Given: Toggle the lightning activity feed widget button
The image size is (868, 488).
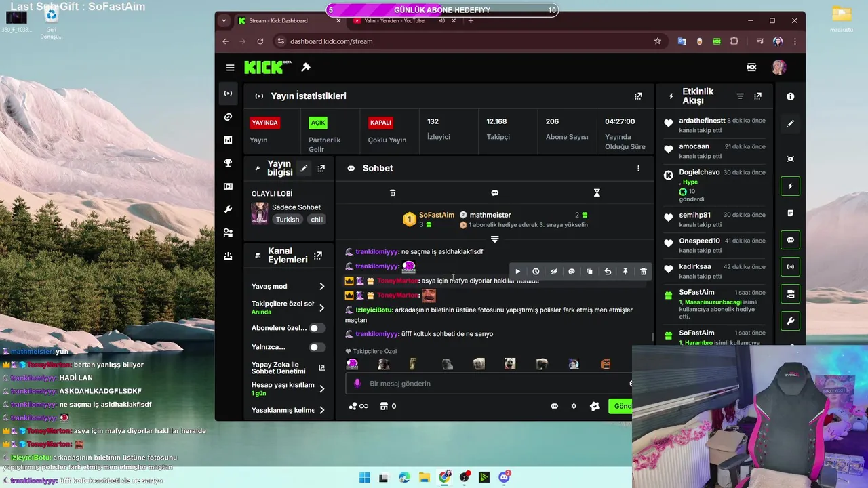Looking at the screenshot, I should 791,186.
